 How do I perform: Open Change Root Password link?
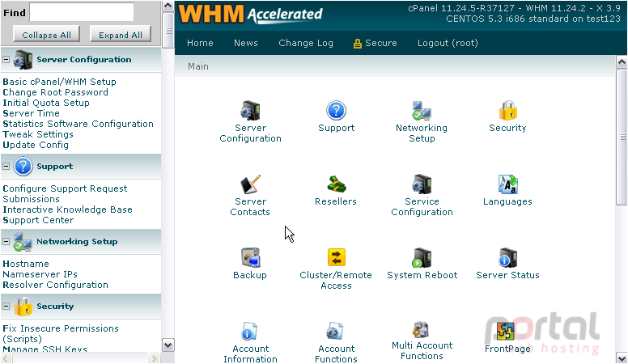coord(55,92)
